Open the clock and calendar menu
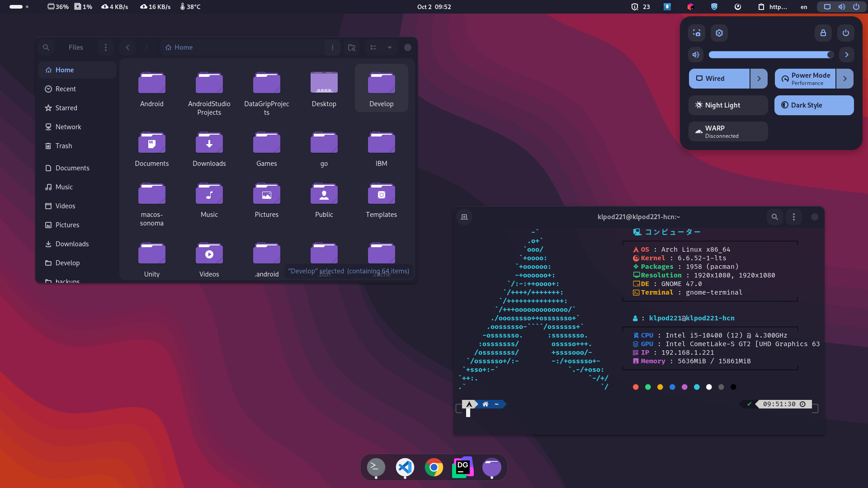This screenshot has width=868, height=488. pos(434,7)
